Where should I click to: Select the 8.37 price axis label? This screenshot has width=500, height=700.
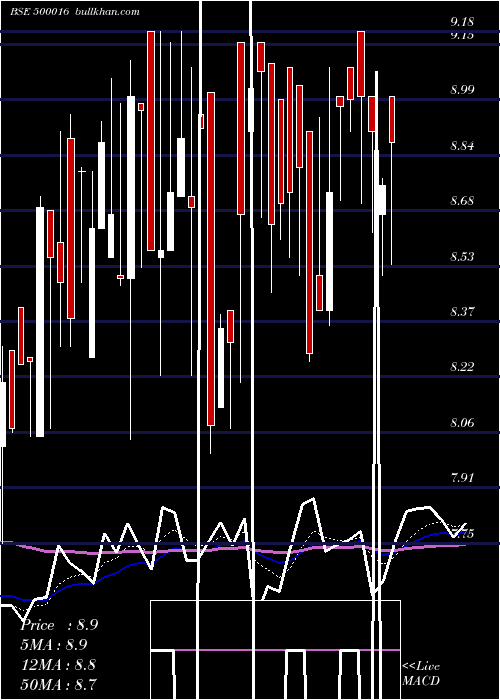pos(462,311)
